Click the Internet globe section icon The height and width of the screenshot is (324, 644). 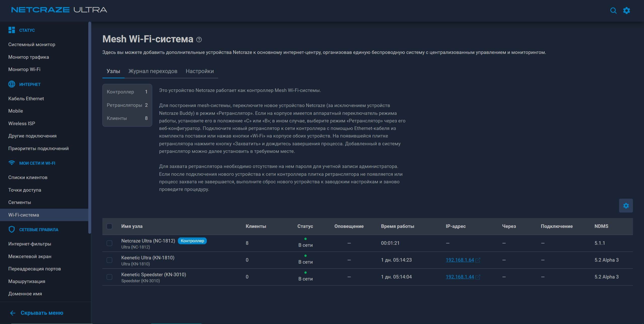(x=12, y=84)
